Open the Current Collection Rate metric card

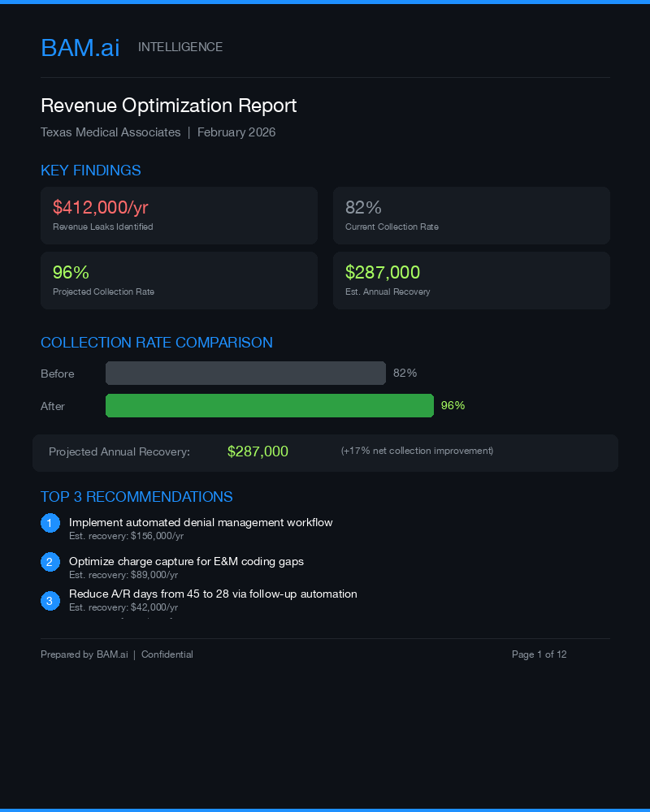click(x=471, y=215)
